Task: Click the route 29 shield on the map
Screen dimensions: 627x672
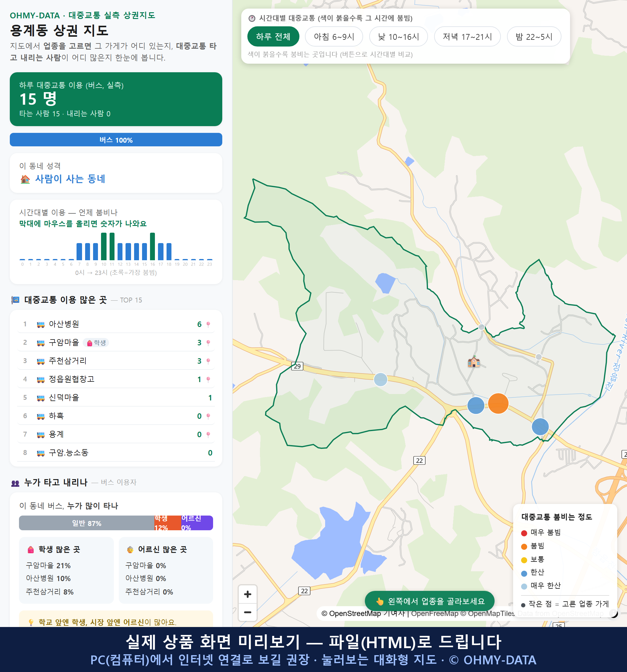Action: click(x=297, y=366)
